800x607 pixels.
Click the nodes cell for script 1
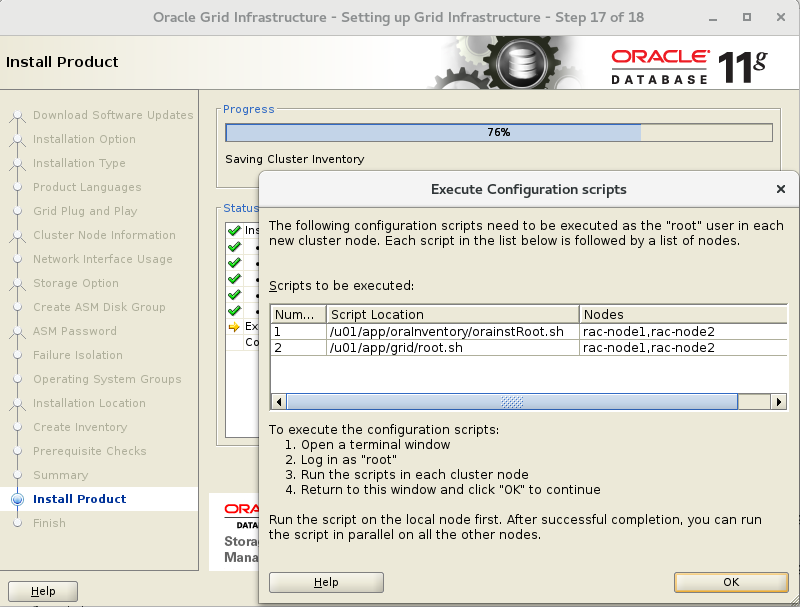[683, 332]
